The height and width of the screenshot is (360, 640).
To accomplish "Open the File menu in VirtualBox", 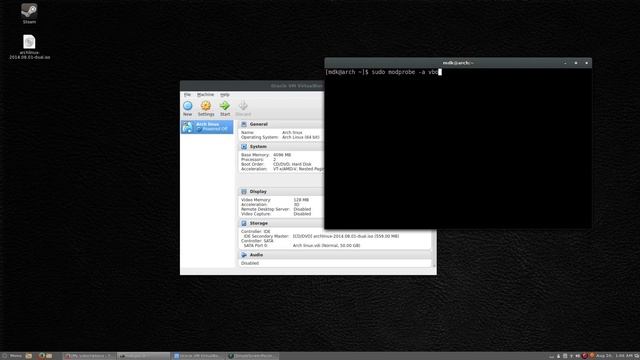I will (187, 95).
